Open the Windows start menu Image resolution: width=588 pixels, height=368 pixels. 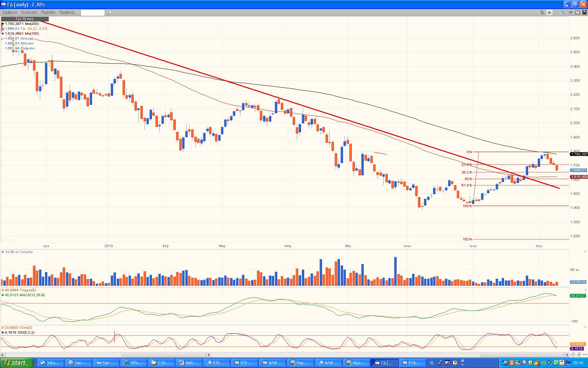(x=16, y=363)
